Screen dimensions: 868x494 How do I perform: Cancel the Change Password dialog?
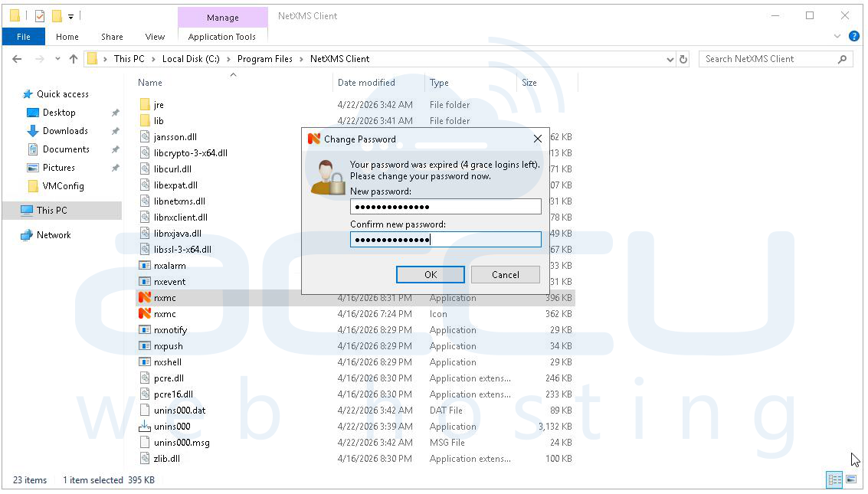pos(505,274)
